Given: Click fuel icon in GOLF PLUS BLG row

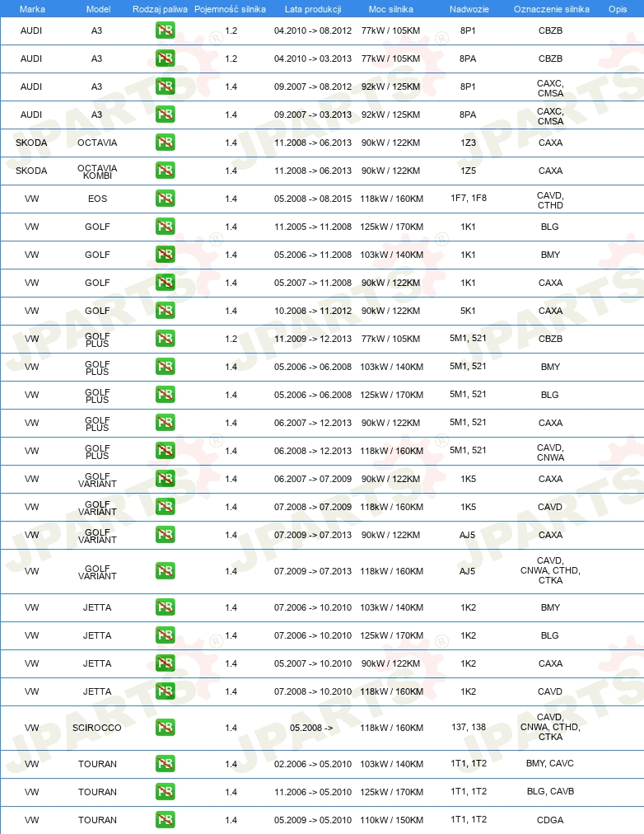Looking at the screenshot, I should point(166,395).
